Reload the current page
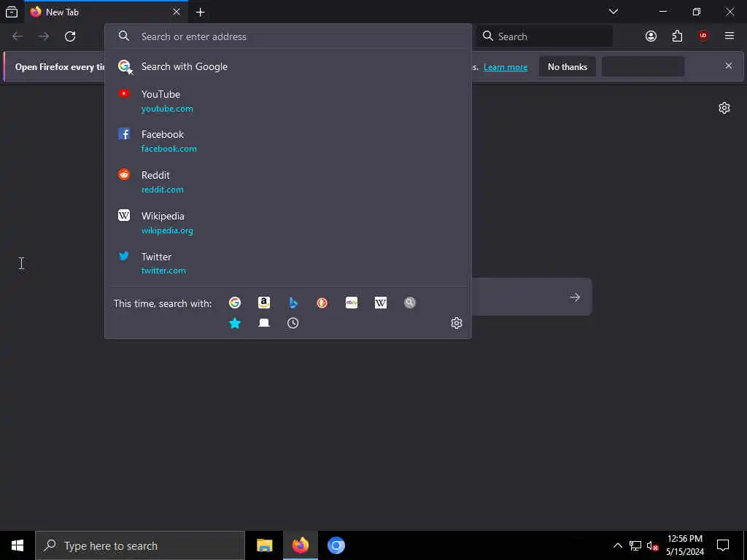The height and width of the screenshot is (560, 747). [x=70, y=36]
